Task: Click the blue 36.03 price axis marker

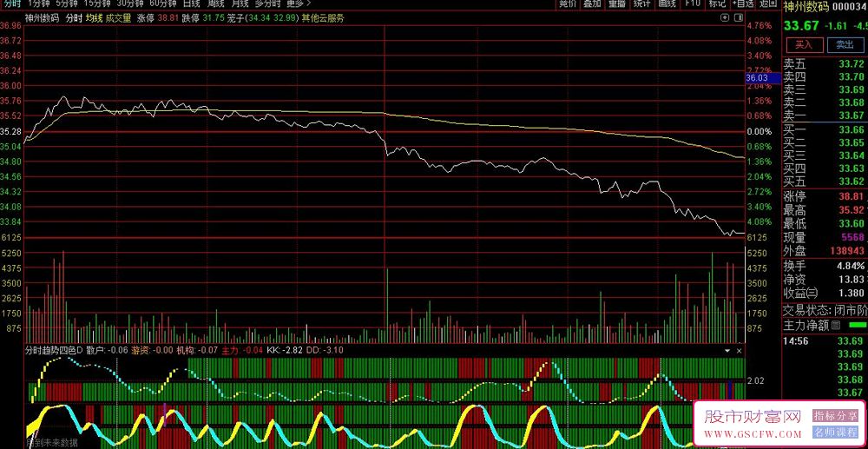Action: 763,78
